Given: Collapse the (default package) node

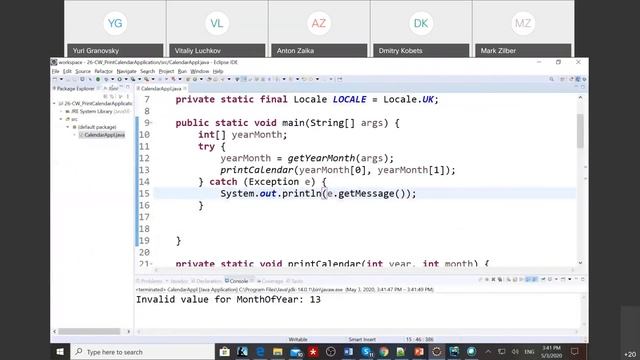Looking at the screenshot, I should click(68, 127).
